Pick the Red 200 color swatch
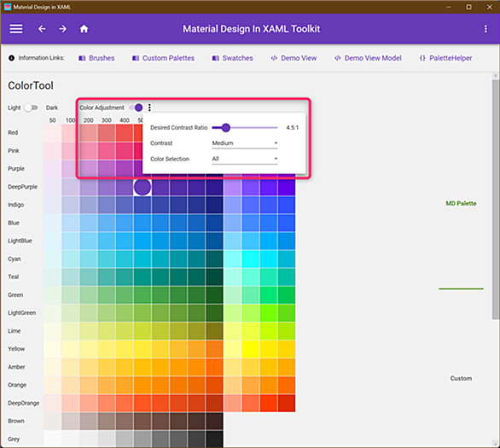 [x=89, y=133]
